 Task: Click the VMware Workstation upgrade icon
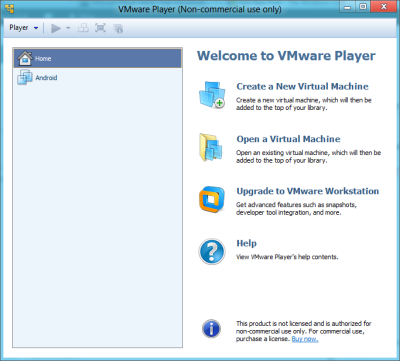(212, 199)
